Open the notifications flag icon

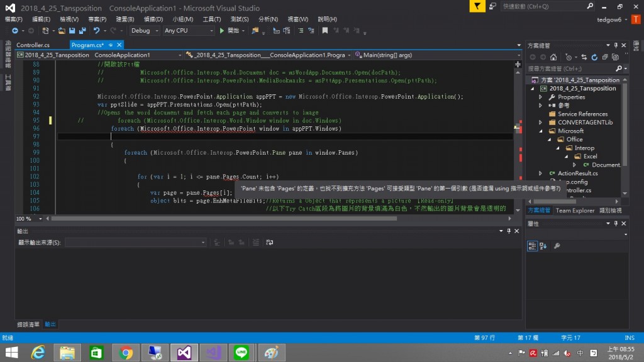(477, 6)
